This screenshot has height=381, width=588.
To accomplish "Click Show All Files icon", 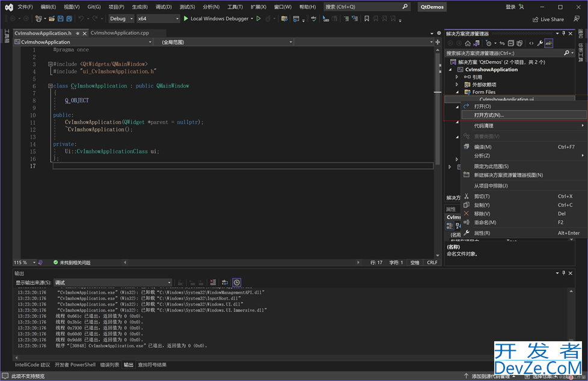I will pos(519,43).
